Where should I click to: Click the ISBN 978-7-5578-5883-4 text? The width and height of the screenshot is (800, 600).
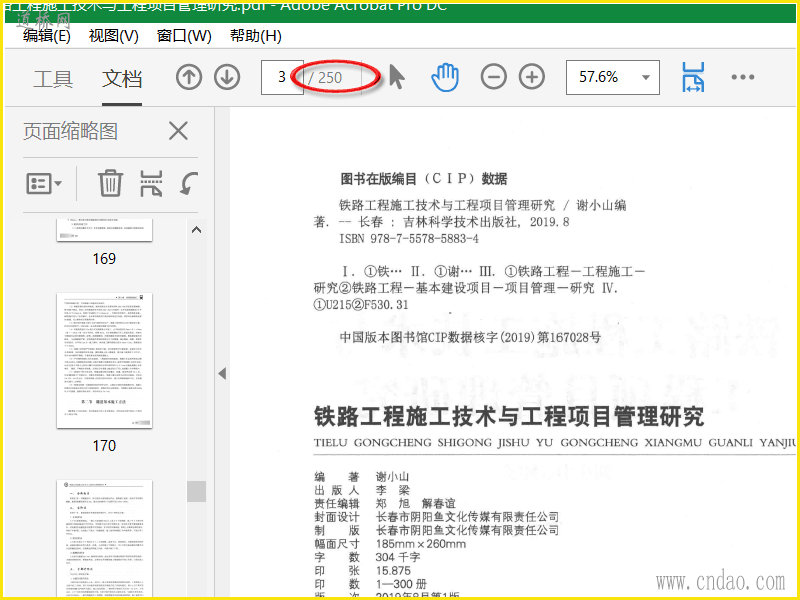click(x=409, y=239)
